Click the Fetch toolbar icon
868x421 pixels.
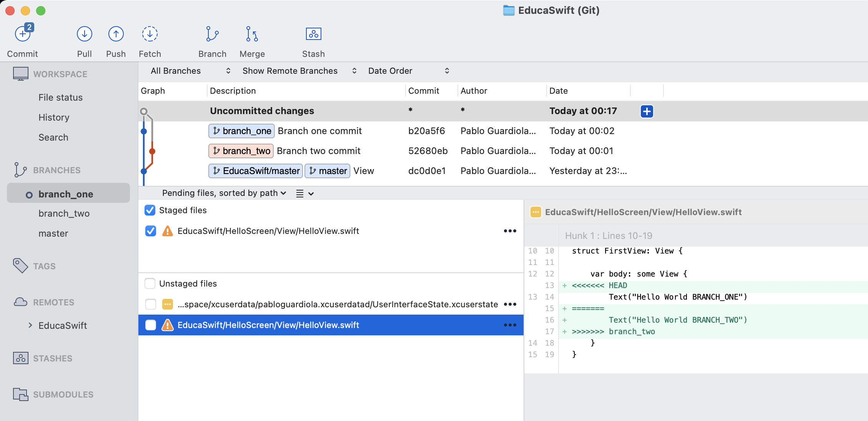150,35
